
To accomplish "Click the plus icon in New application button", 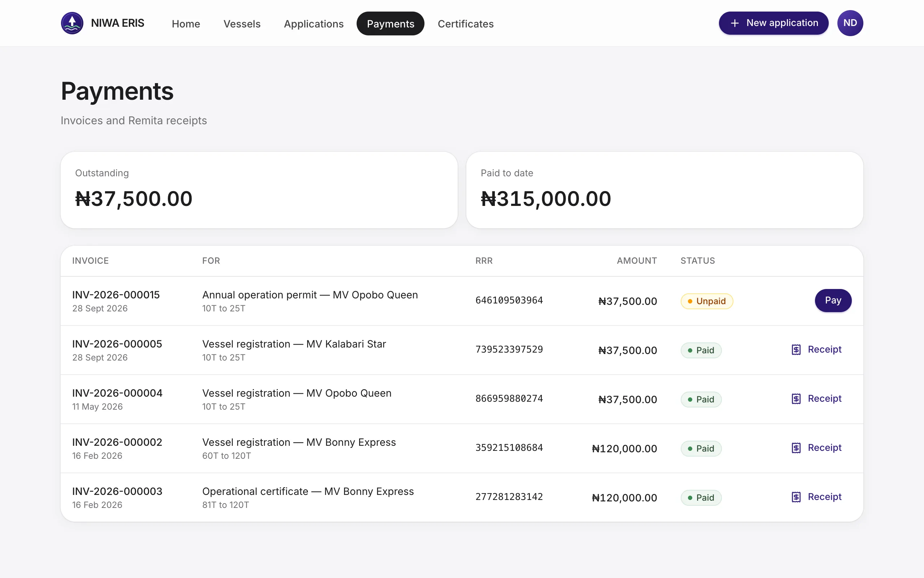I will (x=735, y=23).
